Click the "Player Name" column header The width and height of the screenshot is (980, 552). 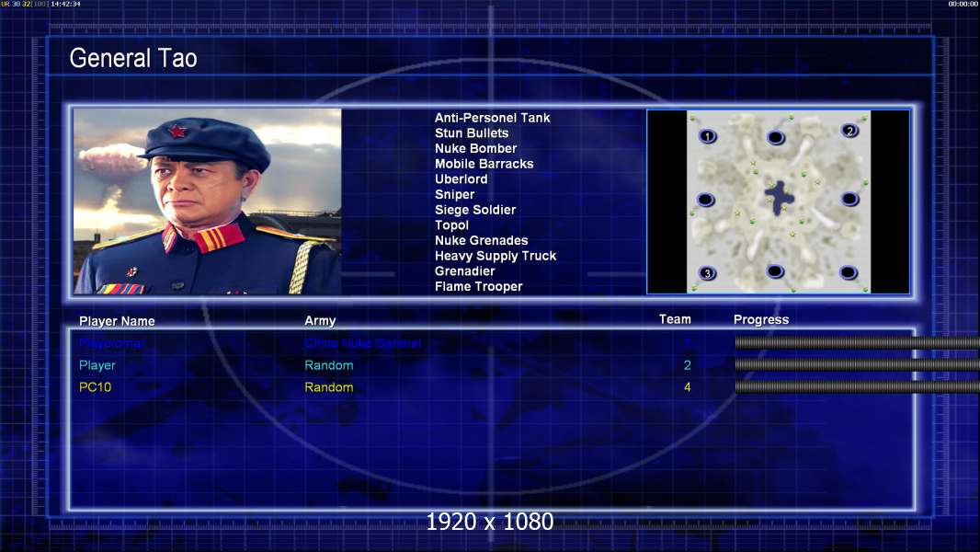[117, 321]
